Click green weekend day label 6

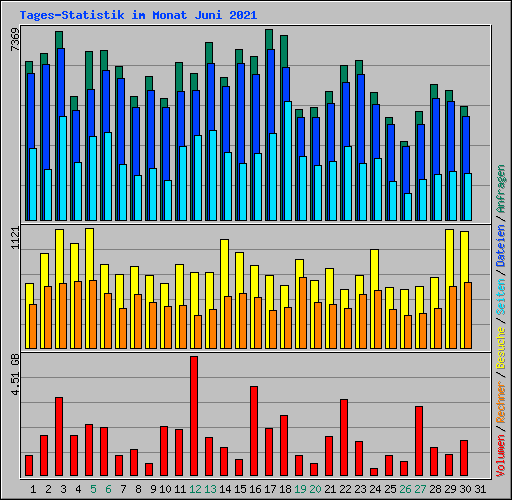(x=108, y=489)
